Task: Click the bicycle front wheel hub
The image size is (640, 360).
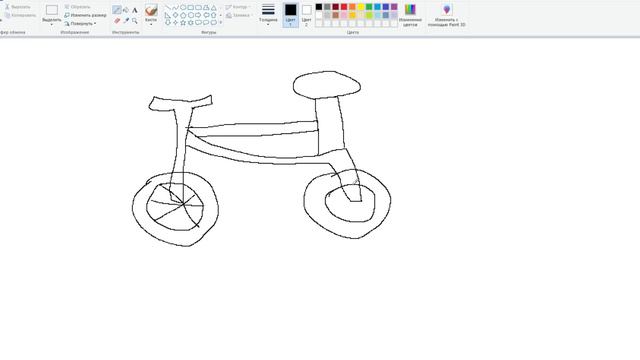Action: 184,203
